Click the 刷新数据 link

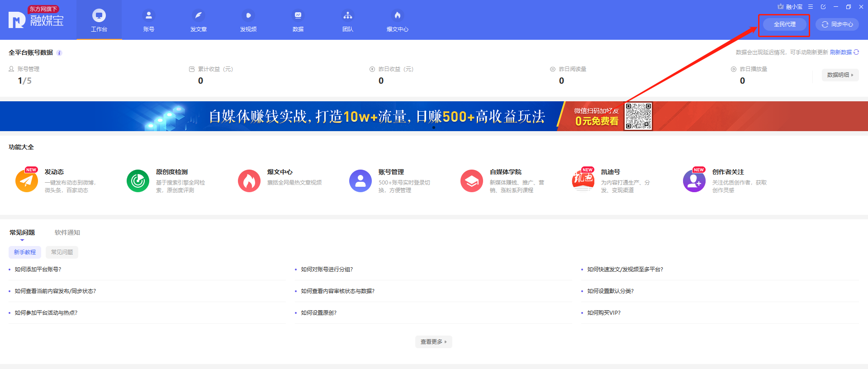point(840,52)
